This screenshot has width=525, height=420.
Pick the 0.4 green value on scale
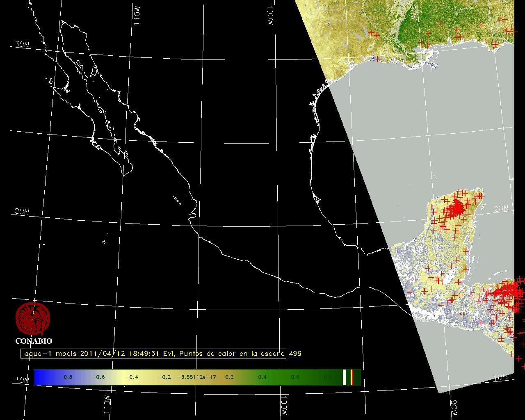pyautogui.click(x=262, y=377)
